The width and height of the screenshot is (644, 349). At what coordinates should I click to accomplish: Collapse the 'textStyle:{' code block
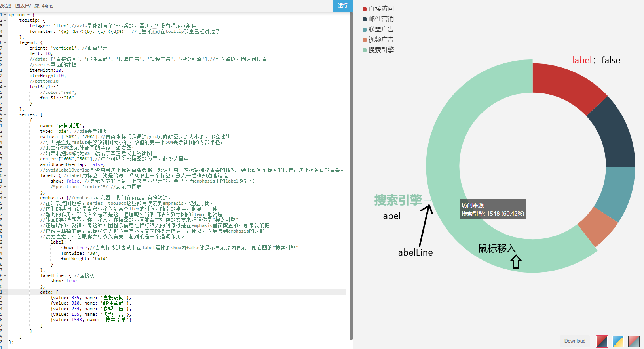(5, 87)
